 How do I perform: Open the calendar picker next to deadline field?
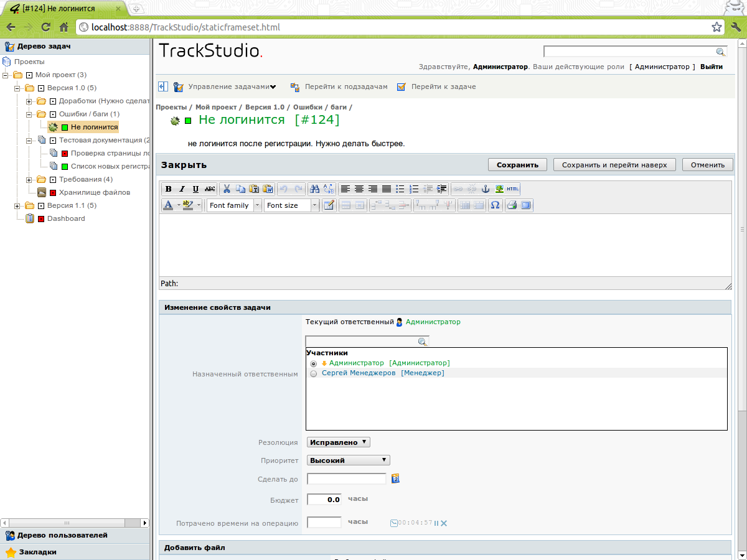(x=395, y=478)
